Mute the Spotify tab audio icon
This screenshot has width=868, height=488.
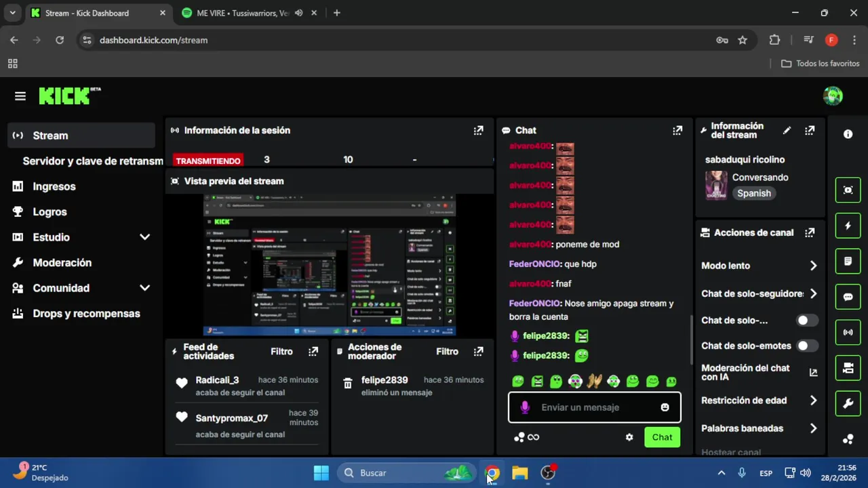pos(298,13)
